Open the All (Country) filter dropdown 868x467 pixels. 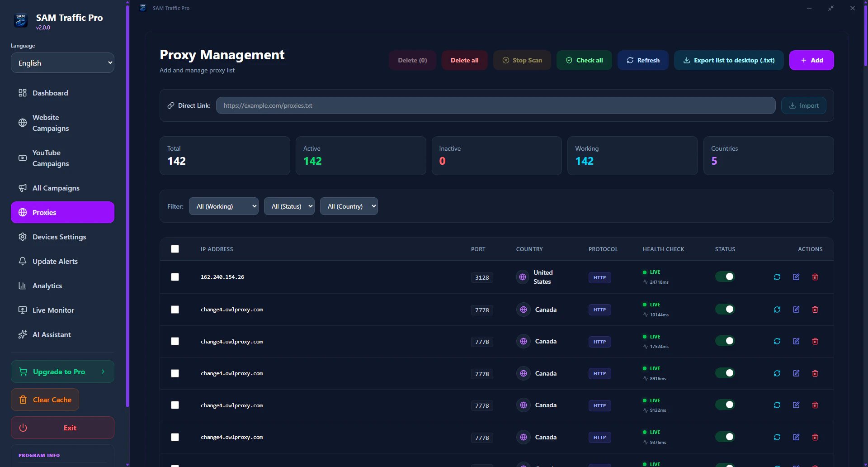[x=349, y=206]
